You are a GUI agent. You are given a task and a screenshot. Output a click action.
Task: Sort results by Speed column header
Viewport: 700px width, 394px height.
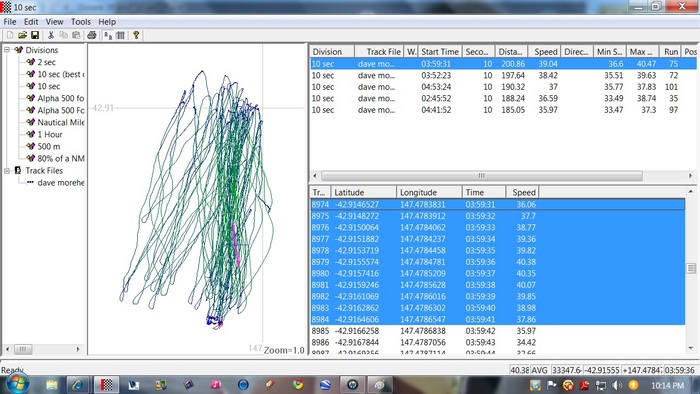[544, 52]
